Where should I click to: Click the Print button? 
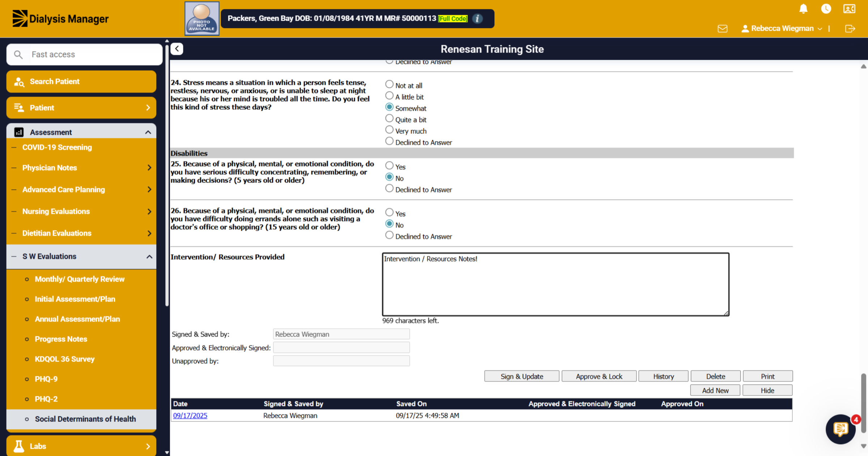(x=767, y=377)
